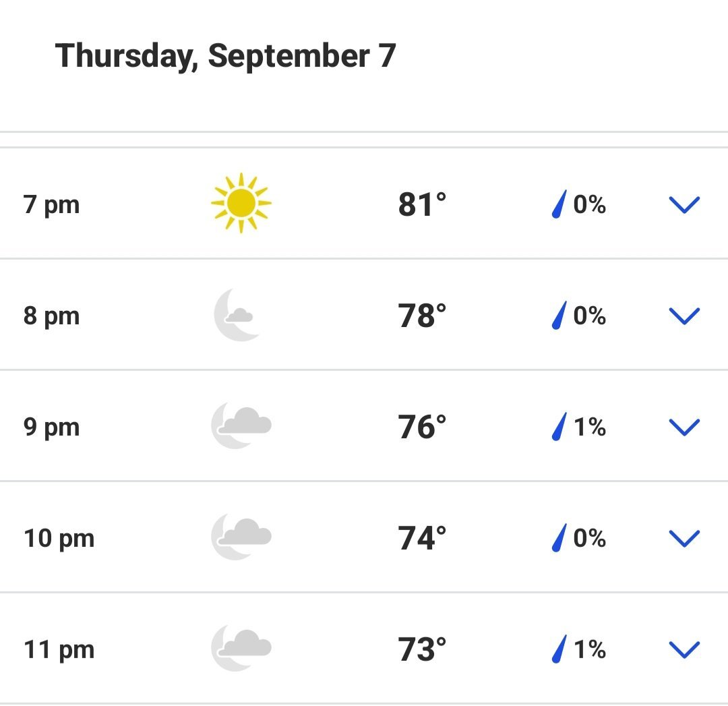Screen dimensions: 728x706
Task: Expand the 9 pm forecast details
Action: click(x=684, y=427)
